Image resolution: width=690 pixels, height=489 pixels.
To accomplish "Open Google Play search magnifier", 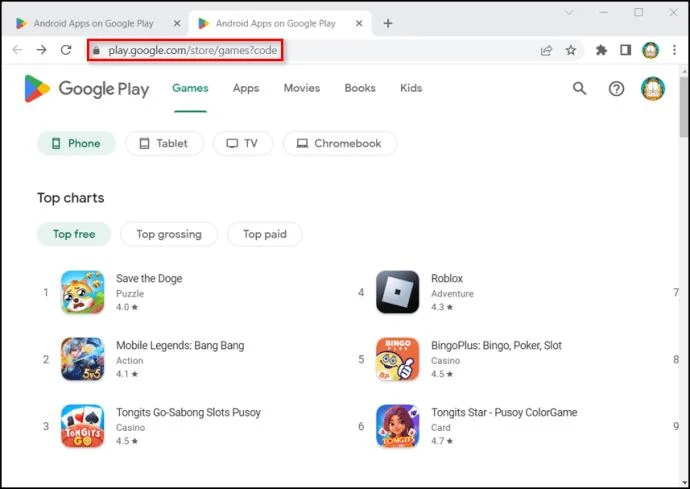I will 580,88.
